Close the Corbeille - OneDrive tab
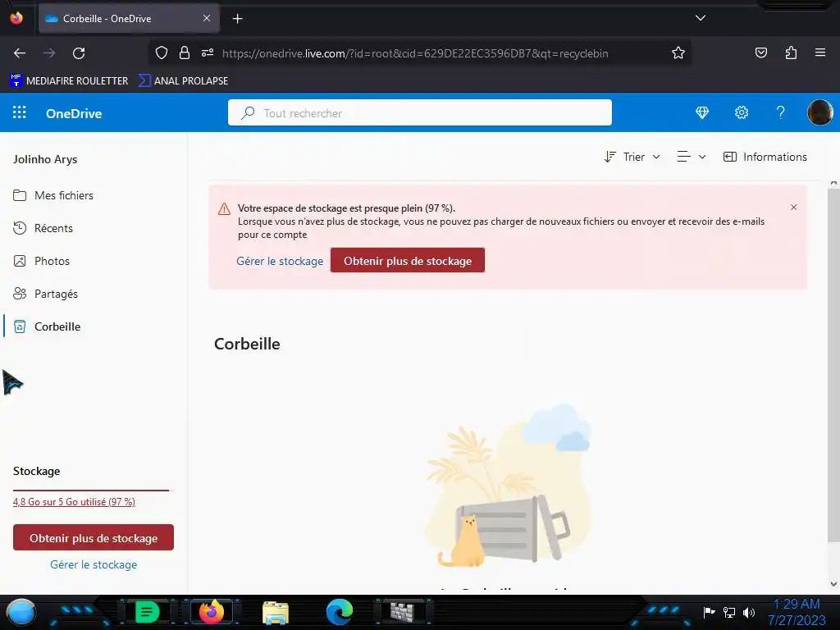Image resolution: width=840 pixels, height=630 pixels. [x=206, y=18]
